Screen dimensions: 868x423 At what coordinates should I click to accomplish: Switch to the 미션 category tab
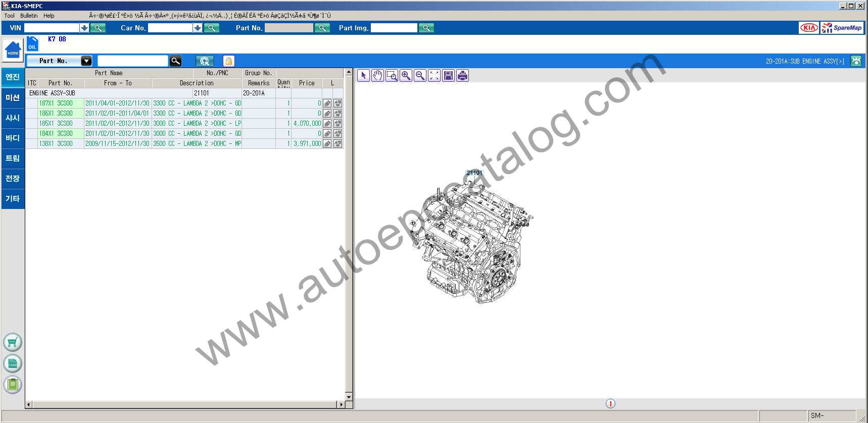[x=13, y=97]
